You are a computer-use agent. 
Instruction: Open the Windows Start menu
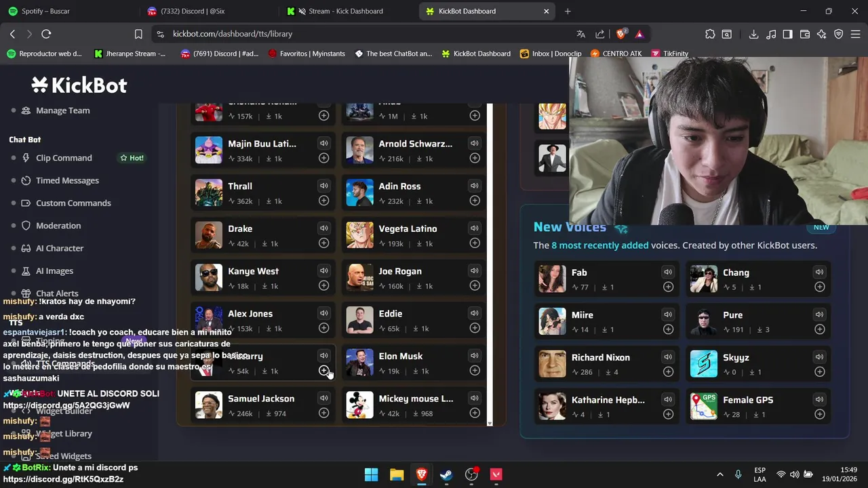(x=371, y=474)
